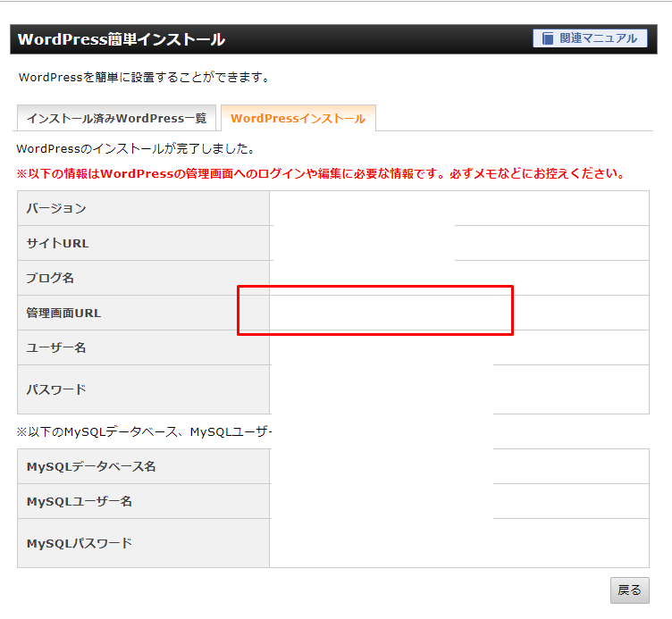Click the MySQLパスワード row label

[80, 544]
